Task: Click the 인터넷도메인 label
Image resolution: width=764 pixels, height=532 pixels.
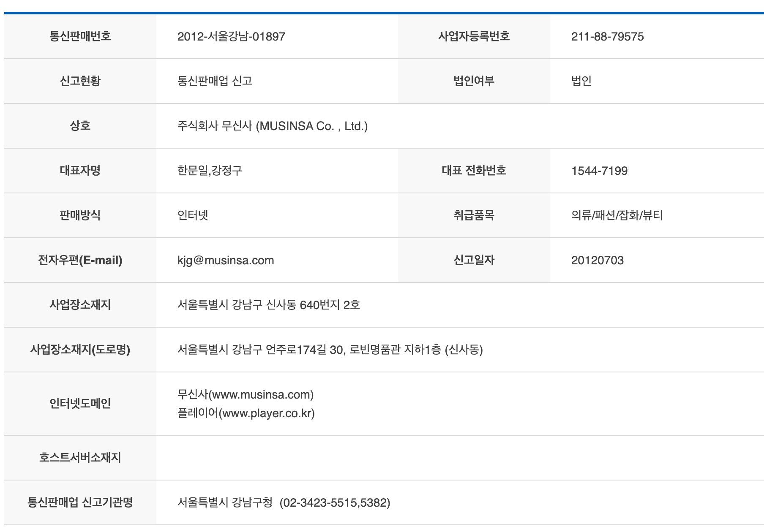Action: (x=80, y=404)
